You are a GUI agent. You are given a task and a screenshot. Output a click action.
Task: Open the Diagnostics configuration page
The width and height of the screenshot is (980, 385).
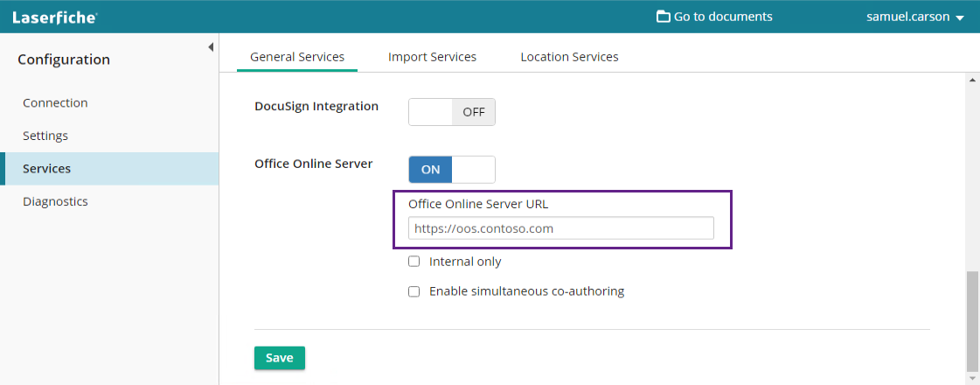(x=55, y=201)
